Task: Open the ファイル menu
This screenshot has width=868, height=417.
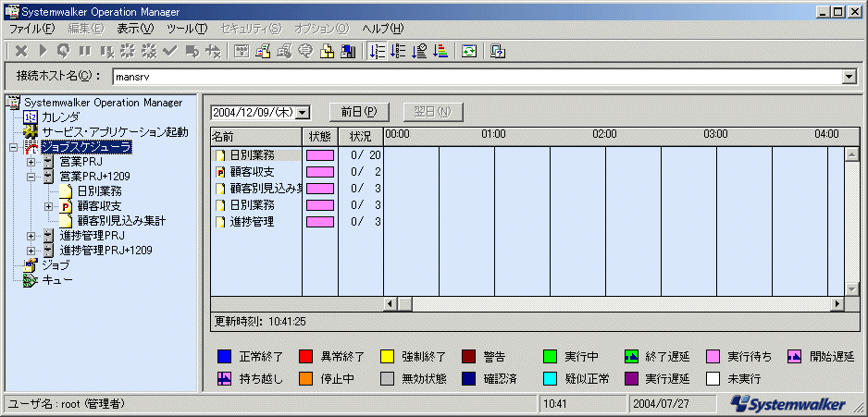Action: (x=32, y=29)
